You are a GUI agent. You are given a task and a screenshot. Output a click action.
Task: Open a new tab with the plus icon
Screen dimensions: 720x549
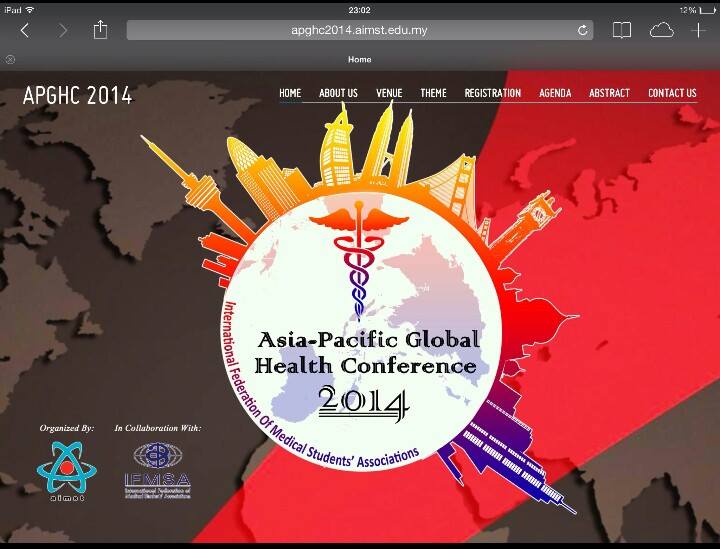[699, 31]
